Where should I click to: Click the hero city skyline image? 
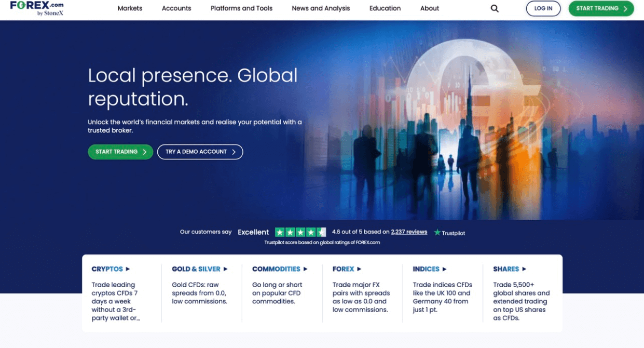(x=474, y=121)
